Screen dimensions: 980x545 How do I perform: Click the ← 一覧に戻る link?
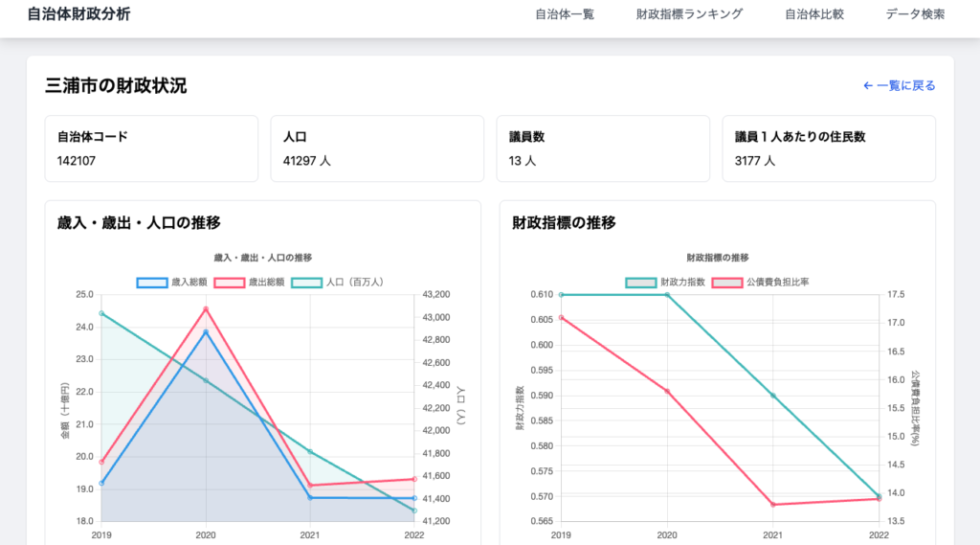tap(899, 85)
